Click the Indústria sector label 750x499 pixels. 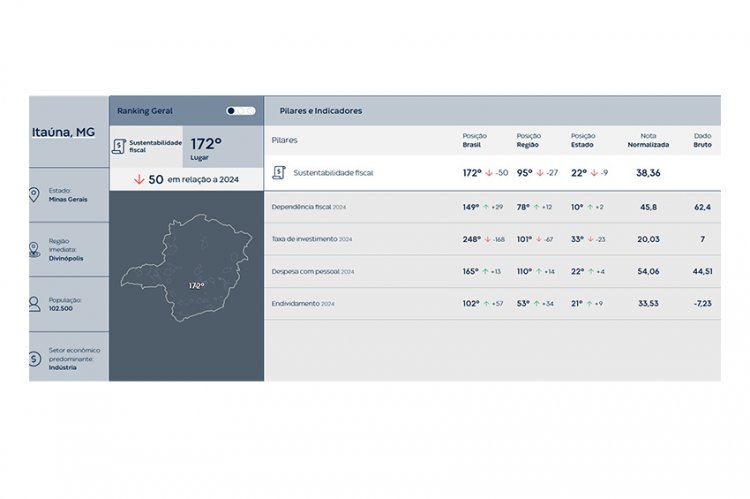click(63, 367)
